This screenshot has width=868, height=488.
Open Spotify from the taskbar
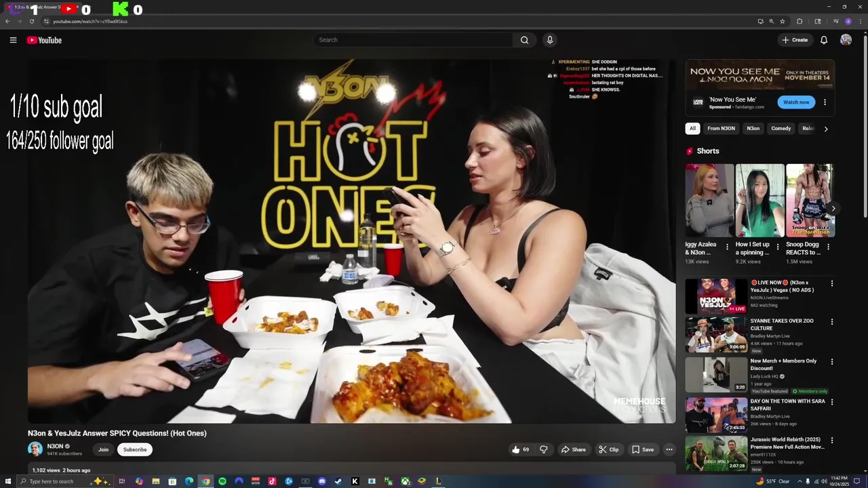(222, 481)
